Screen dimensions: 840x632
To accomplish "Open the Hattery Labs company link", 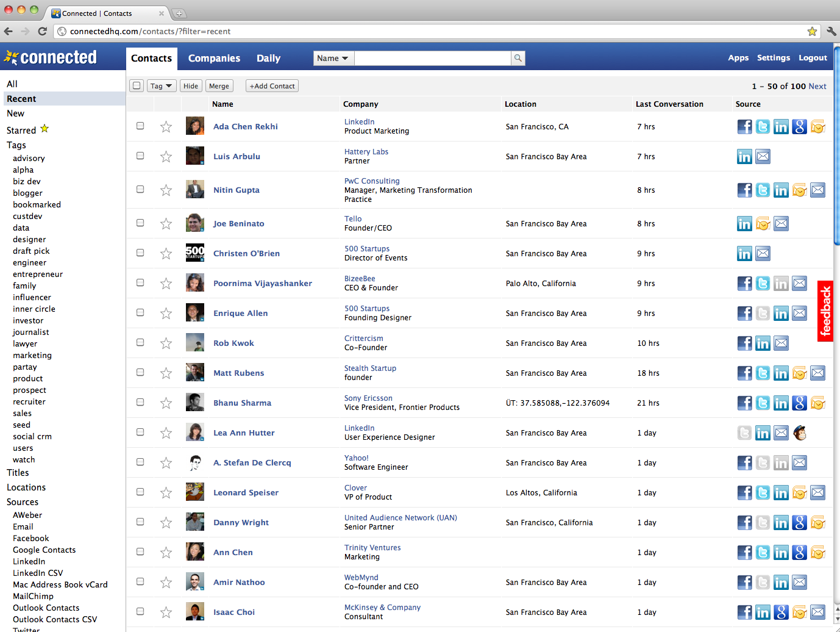I will pyautogui.click(x=366, y=152).
